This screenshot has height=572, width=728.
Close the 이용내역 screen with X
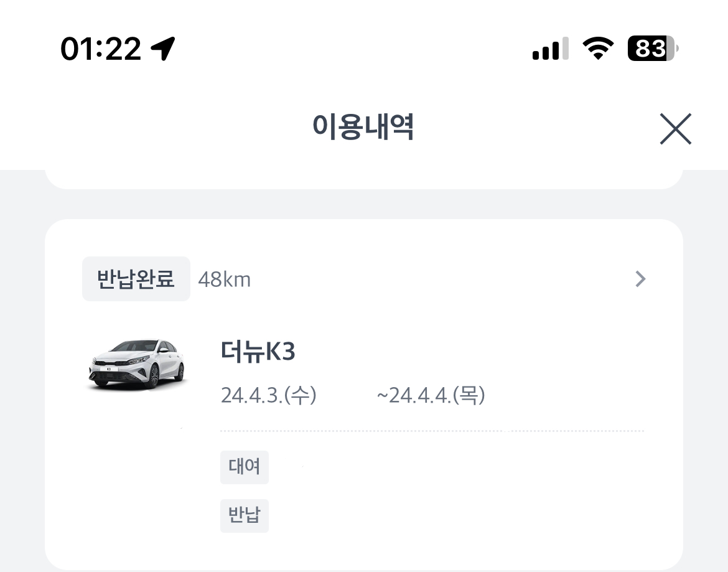tap(675, 129)
